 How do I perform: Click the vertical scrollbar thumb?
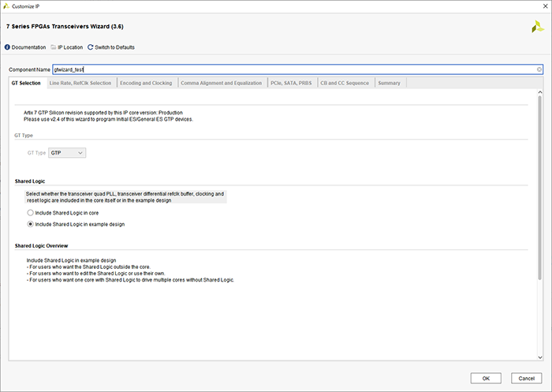tap(540, 188)
